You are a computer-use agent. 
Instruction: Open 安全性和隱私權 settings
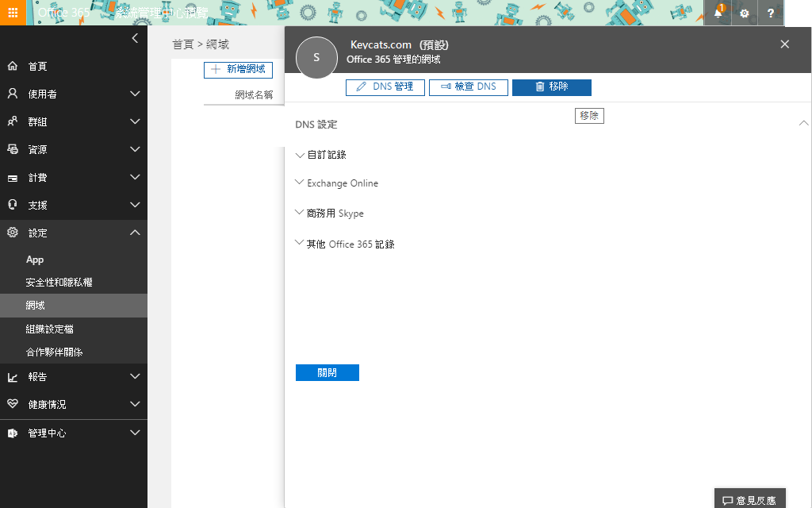pyautogui.click(x=59, y=282)
